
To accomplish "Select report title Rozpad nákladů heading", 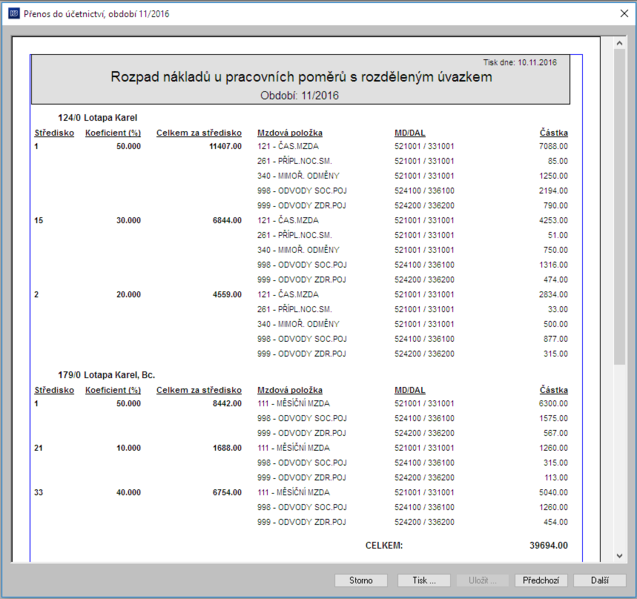I will (301, 77).
